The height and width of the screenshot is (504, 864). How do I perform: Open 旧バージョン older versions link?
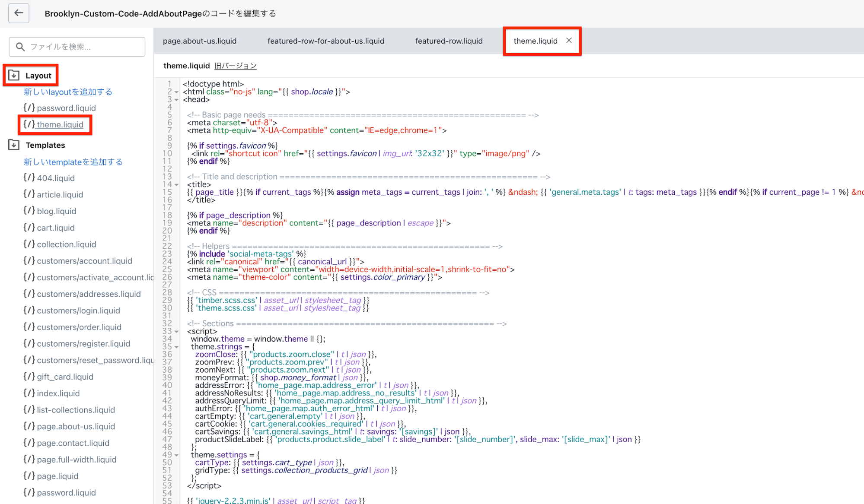pos(236,66)
